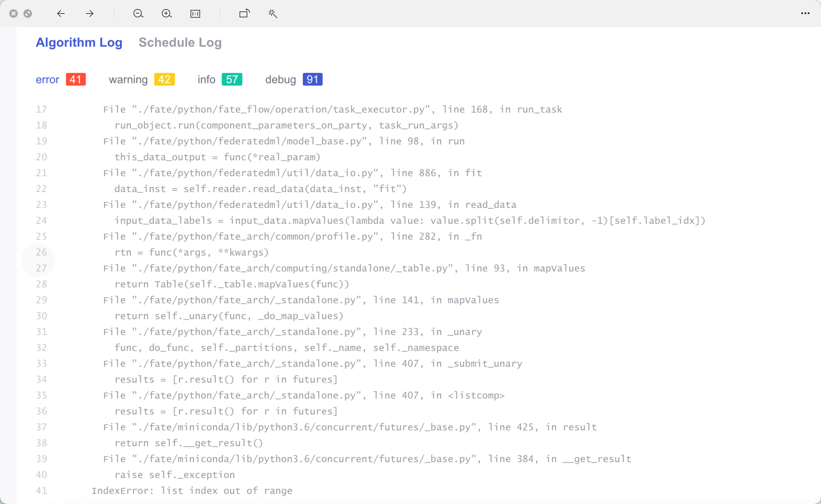Click the gray X close icon
This screenshot has width=821, height=504.
pos(13,13)
